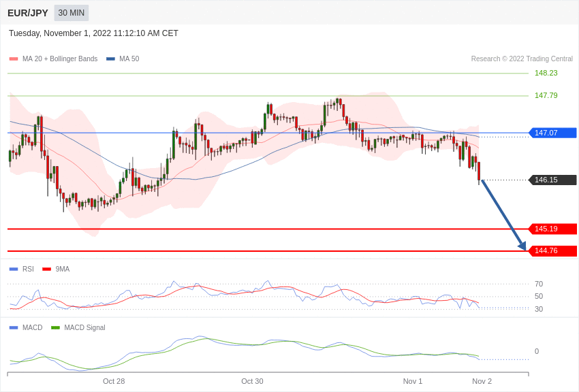This screenshot has height=392, width=579.
Task: Click the MACD legend label
Action: pos(32,327)
